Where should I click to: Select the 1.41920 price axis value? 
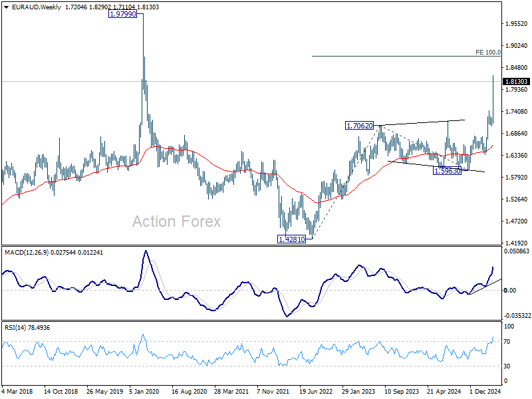517,243
